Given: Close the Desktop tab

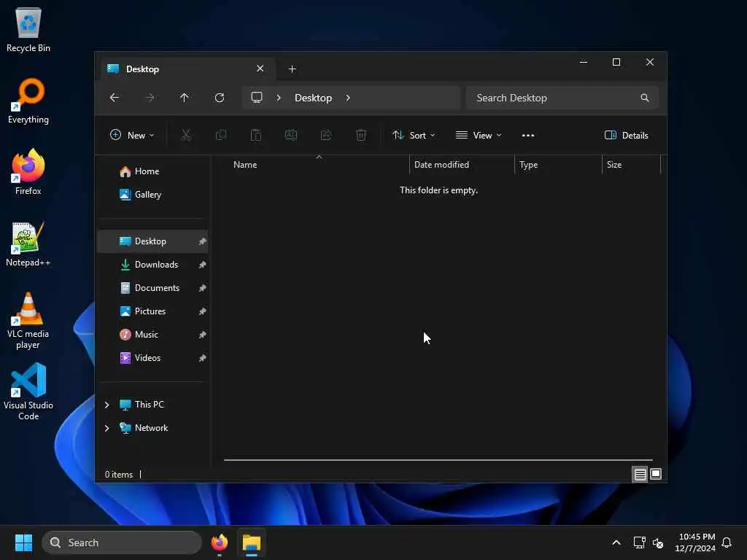Looking at the screenshot, I should click(x=260, y=69).
